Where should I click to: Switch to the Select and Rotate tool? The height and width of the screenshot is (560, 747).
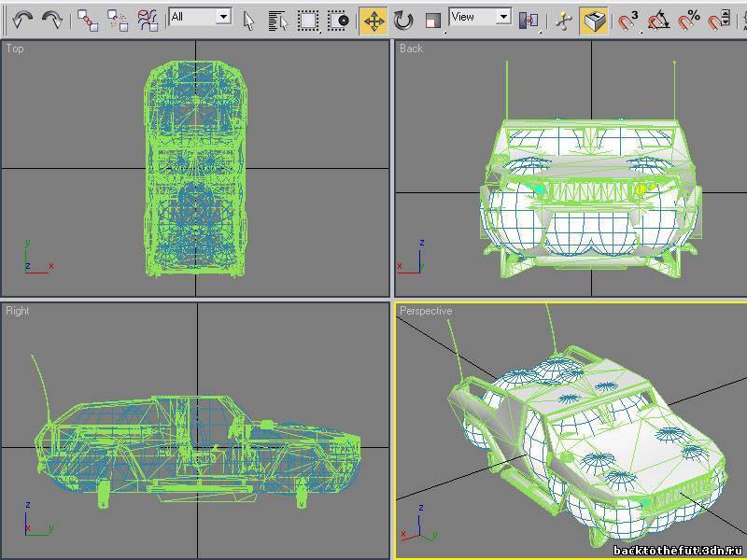tap(403, 21)
